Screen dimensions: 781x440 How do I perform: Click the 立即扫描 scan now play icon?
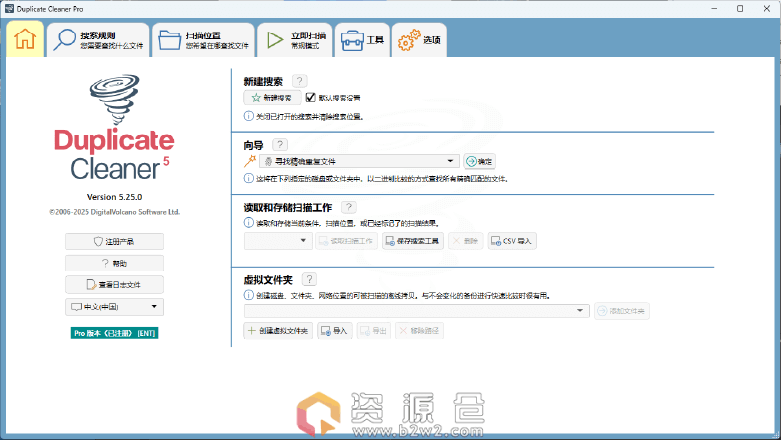tap(272, 41)
